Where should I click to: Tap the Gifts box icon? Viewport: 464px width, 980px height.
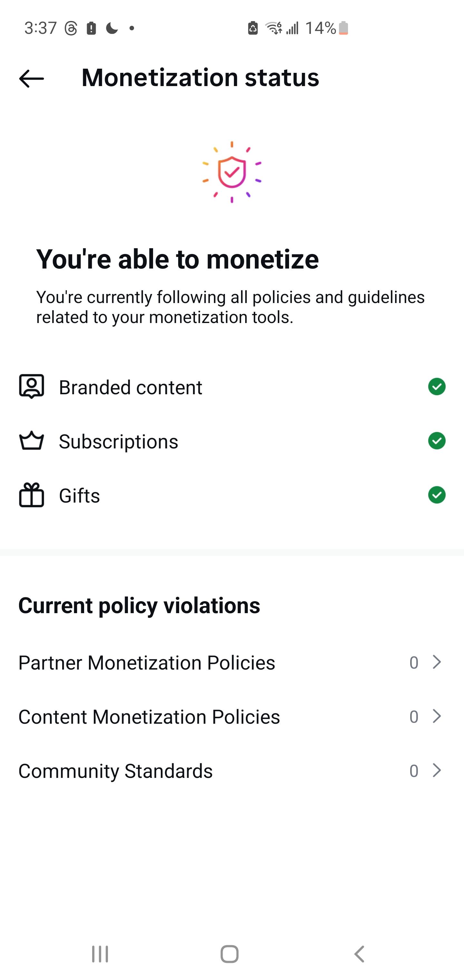pyautogui.click(x=32, y=495)
